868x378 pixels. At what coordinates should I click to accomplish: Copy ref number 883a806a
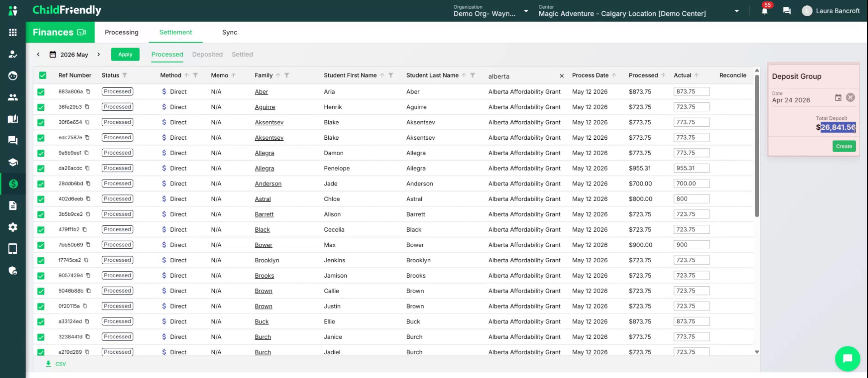pos(88,91)
